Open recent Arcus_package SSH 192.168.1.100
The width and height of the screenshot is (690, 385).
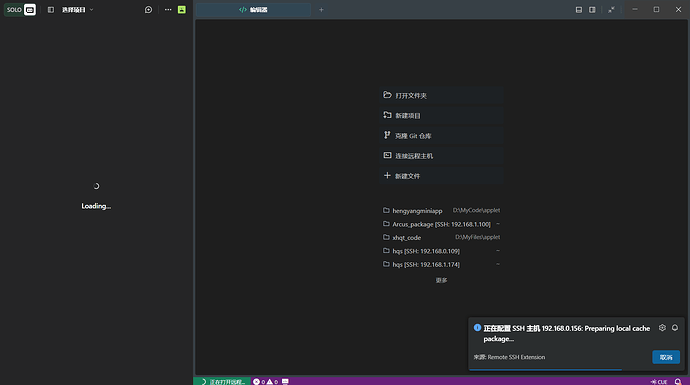(441, 224)
